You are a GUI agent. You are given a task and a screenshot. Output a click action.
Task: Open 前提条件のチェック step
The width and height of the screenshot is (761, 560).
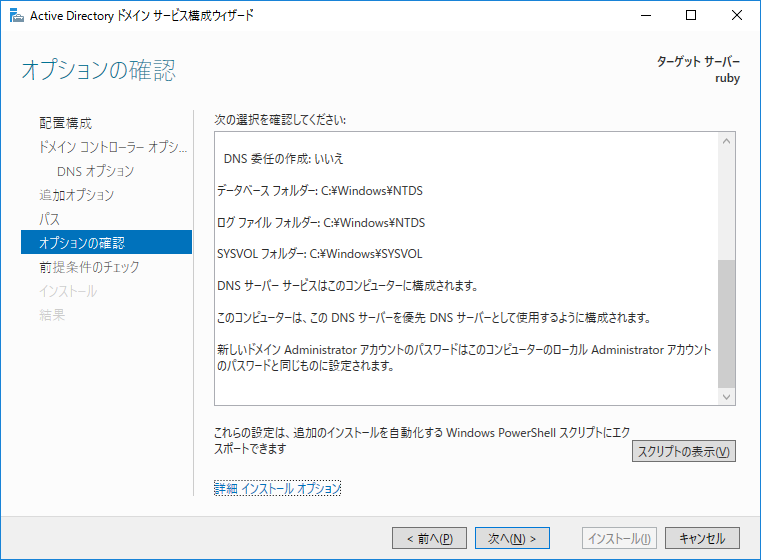click(x=89, y=267)
